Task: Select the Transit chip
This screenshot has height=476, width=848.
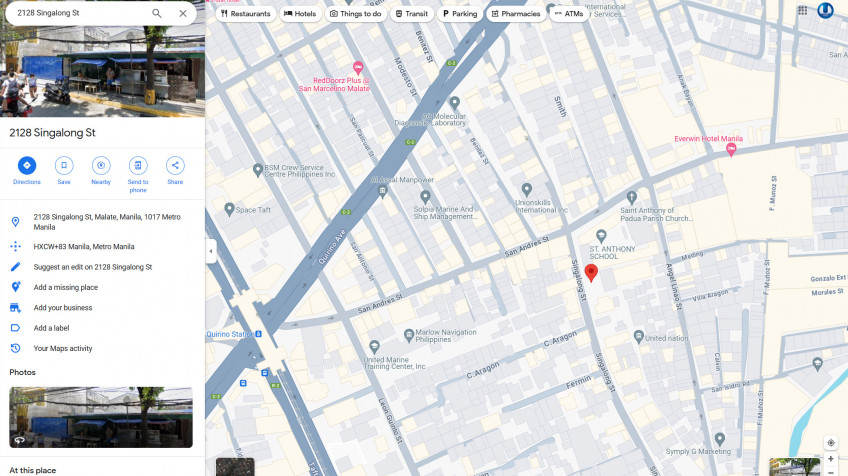Action: pyautogui.click(x=412, y=14)
